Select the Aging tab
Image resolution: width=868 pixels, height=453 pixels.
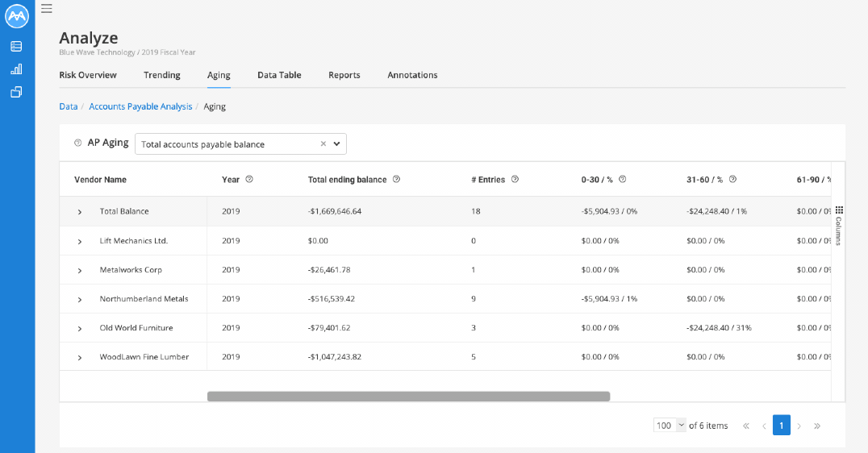point(219,75)
